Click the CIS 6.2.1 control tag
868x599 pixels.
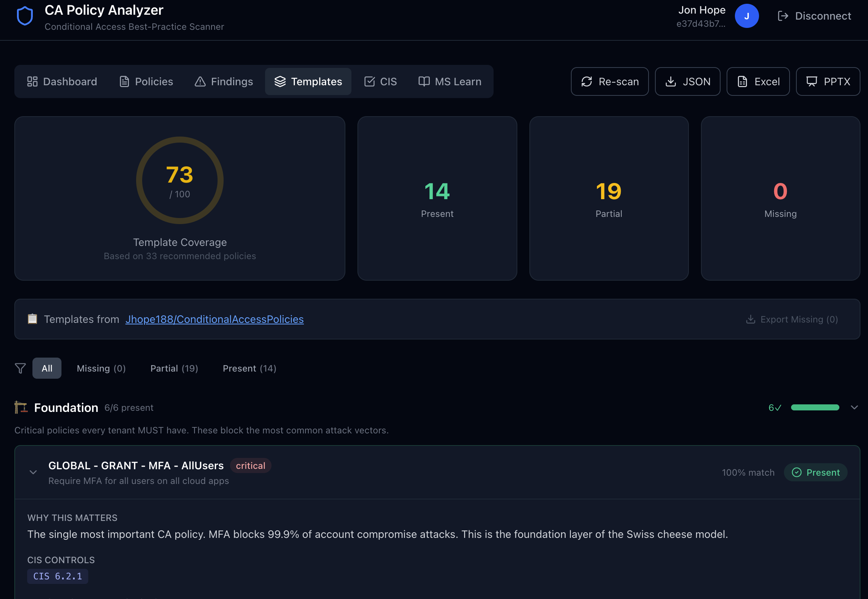click(58, 576)
